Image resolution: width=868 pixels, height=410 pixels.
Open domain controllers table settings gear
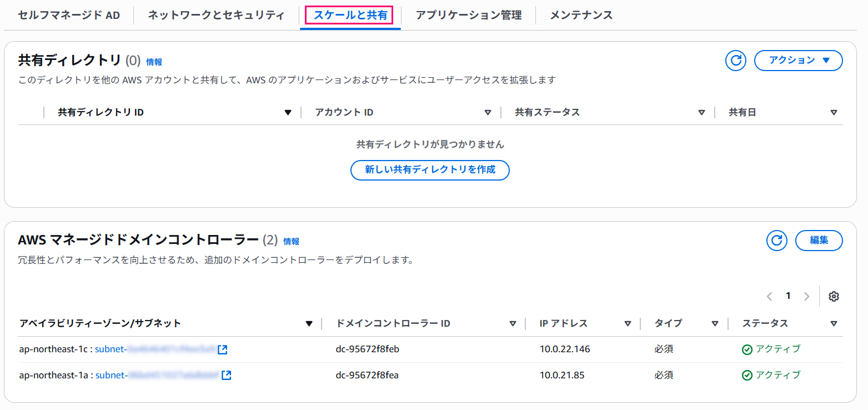834,297
